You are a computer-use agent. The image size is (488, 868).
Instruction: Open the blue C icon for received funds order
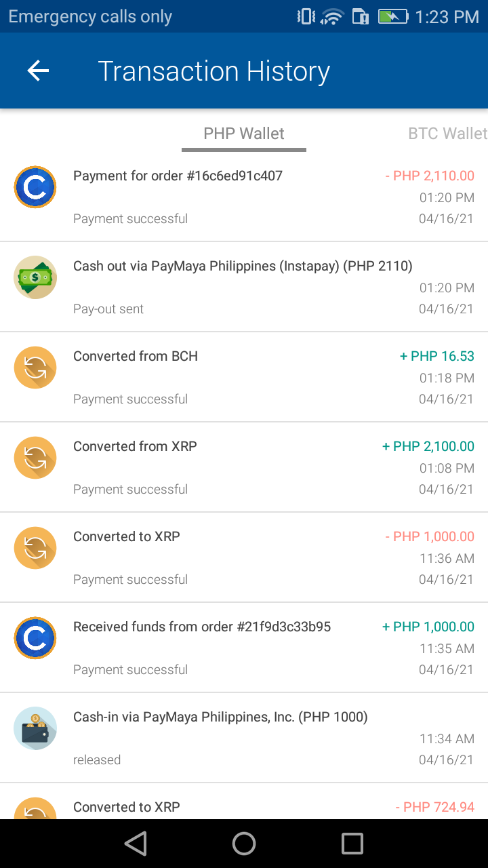(x=35, y=638)
